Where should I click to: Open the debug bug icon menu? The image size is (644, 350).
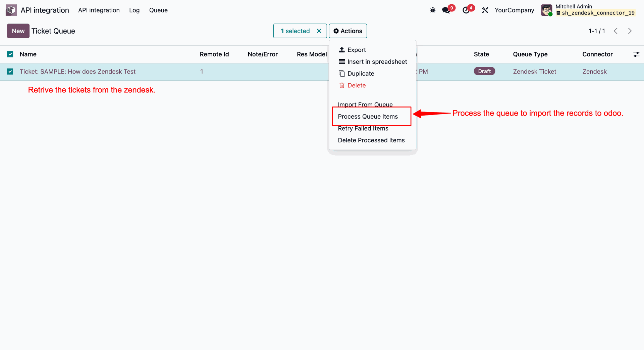[x=433, y=10]
